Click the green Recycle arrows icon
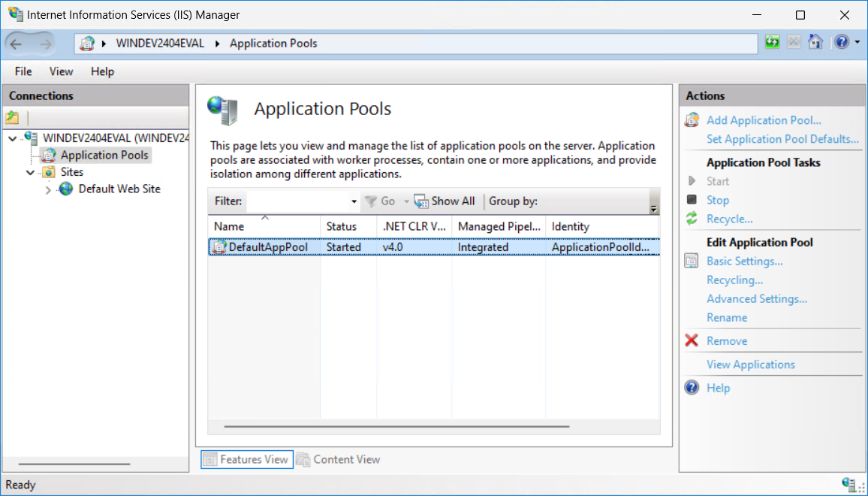The image size is (868, 496). click(692, 219)
